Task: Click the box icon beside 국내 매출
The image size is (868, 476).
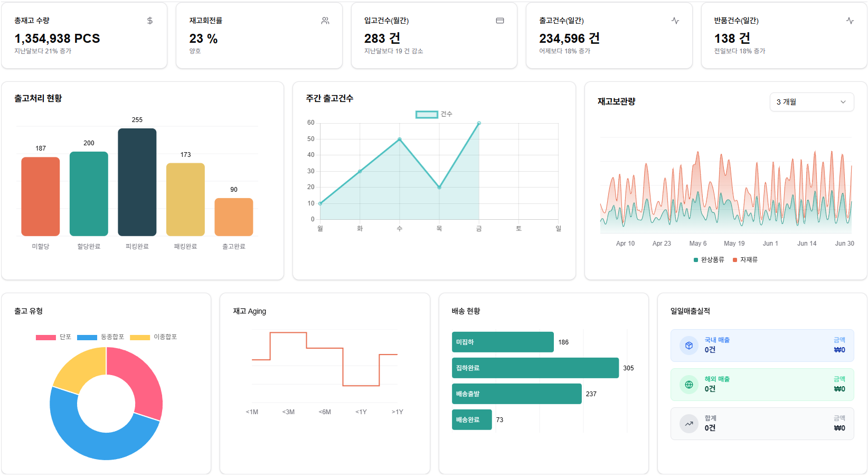Action: (x=689, y=346)
